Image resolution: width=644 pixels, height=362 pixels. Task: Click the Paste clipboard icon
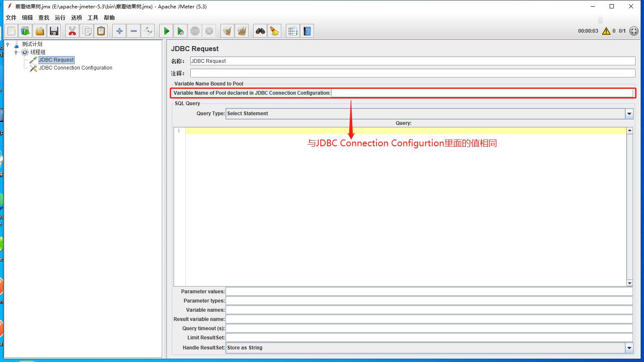click(101, 31)
